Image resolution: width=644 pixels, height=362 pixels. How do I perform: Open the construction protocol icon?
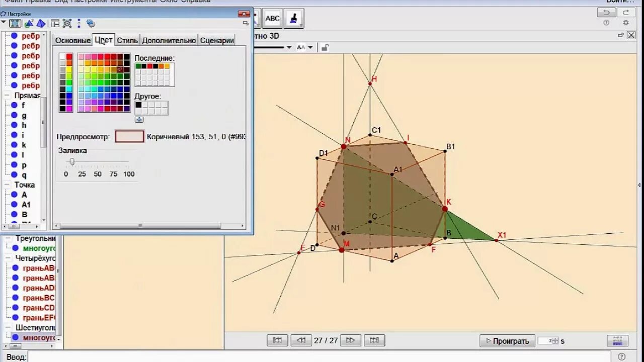pos(617,340)
